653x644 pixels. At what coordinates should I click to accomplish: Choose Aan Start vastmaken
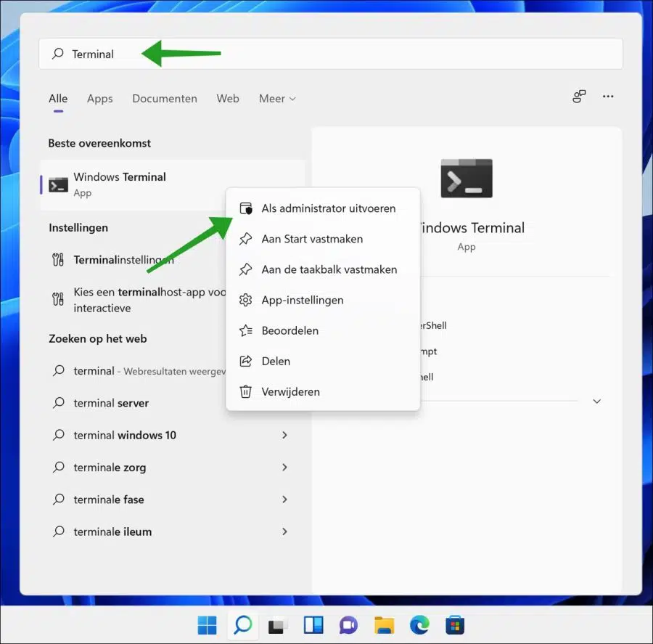[x=323, y=239]
